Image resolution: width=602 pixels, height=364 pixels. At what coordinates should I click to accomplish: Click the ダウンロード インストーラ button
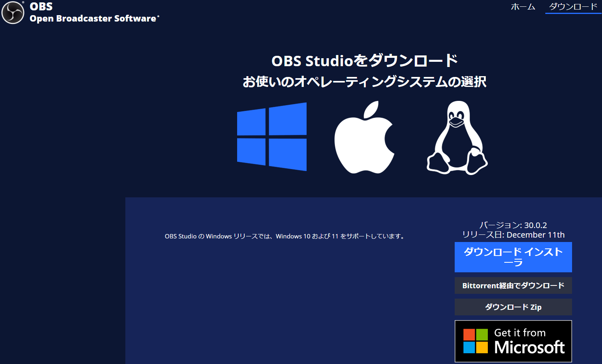513,257
